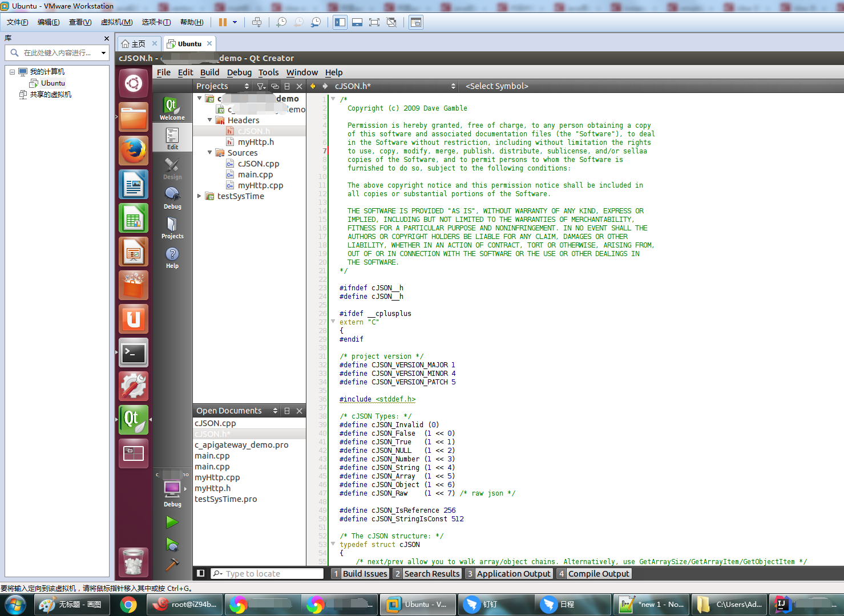The width and height of the screenshot is (844, 616).
Task: Click the green Run button
Action: click(x=172, y=522)
